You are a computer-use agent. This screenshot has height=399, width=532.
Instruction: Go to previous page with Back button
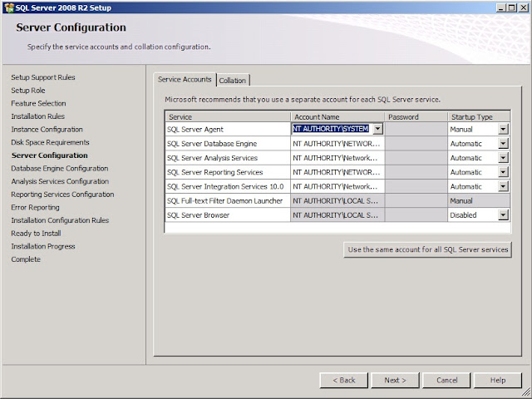coord(343,381)
